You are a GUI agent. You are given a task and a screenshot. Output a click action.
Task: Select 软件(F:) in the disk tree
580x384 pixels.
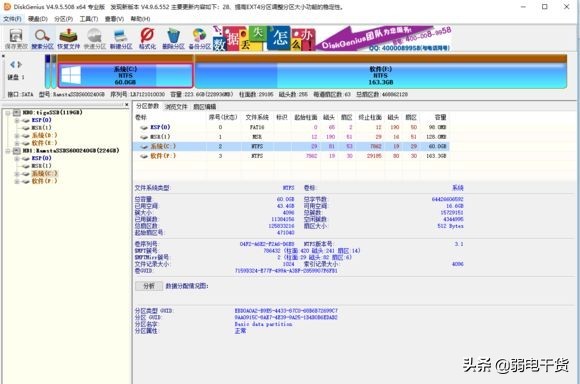tap(44, 181)
